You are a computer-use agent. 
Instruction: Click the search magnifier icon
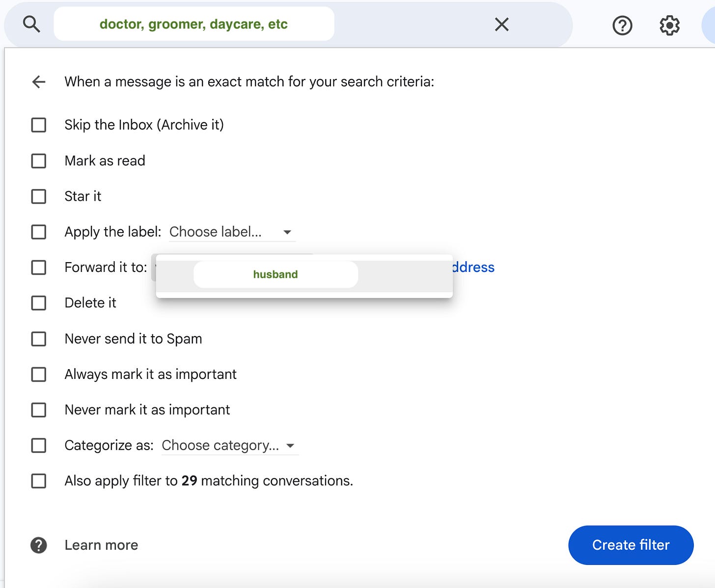coord(31,24)
